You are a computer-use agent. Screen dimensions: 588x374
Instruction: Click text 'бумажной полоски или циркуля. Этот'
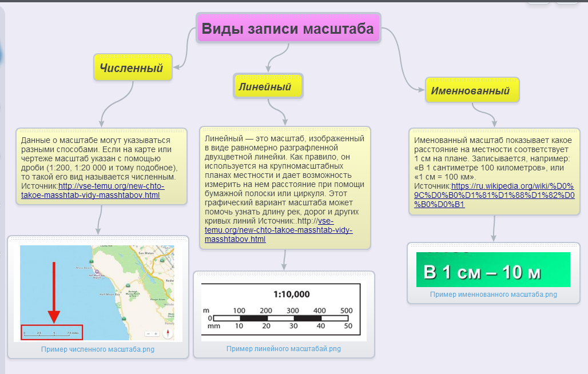276,193
